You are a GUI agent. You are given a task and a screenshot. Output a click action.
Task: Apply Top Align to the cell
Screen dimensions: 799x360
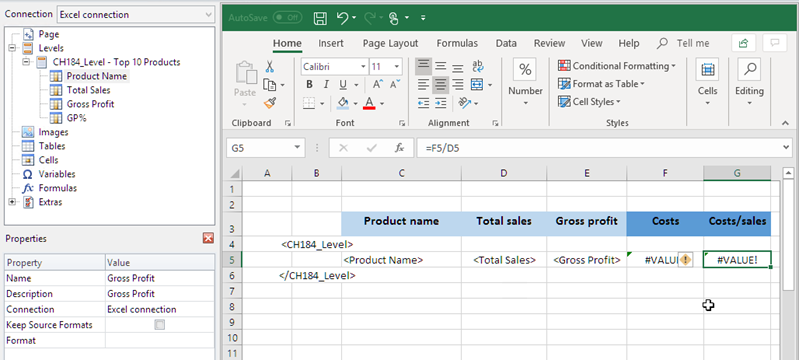[x=423, y=66]
